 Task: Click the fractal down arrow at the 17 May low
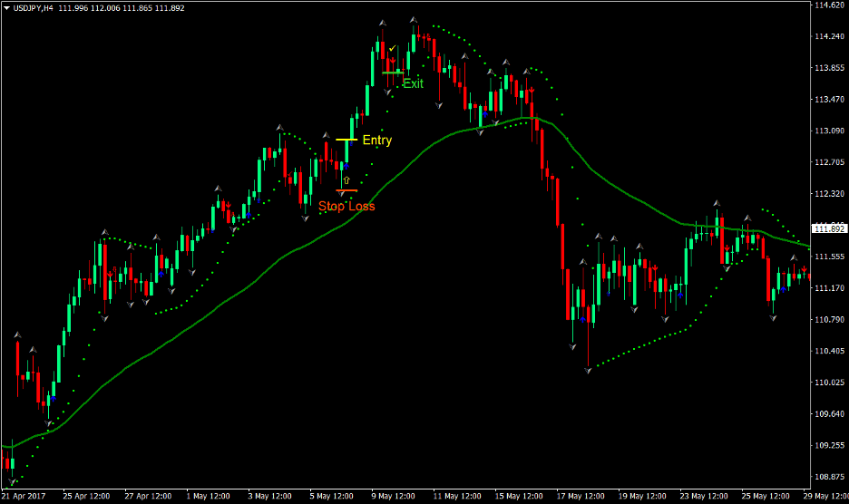589,371
